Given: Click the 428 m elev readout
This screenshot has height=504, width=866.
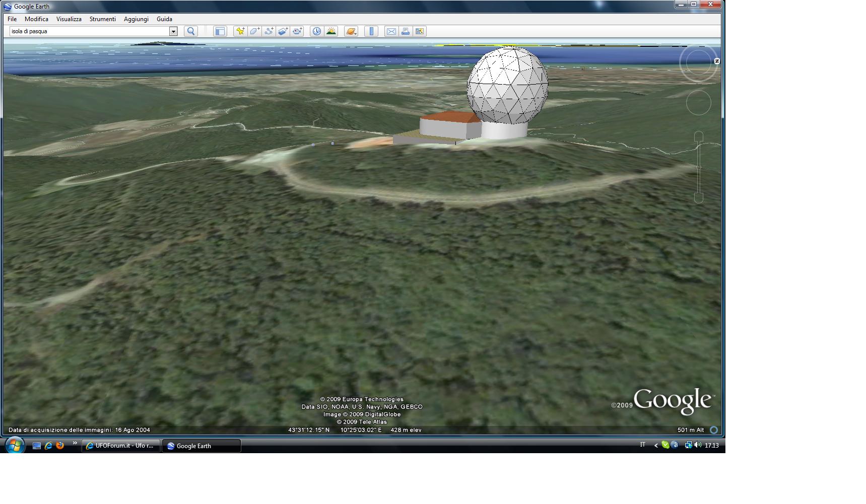Looking at the screenshot, I should point(406,430).
